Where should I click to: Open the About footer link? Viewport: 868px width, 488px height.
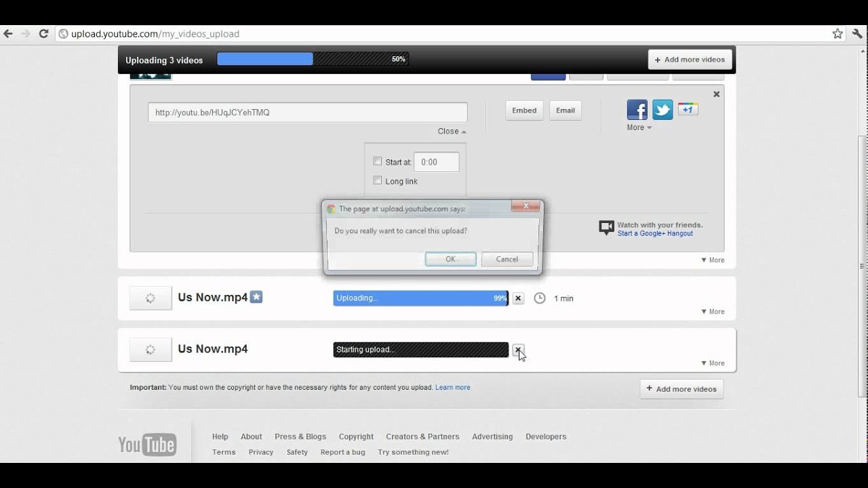pos(251,436)
